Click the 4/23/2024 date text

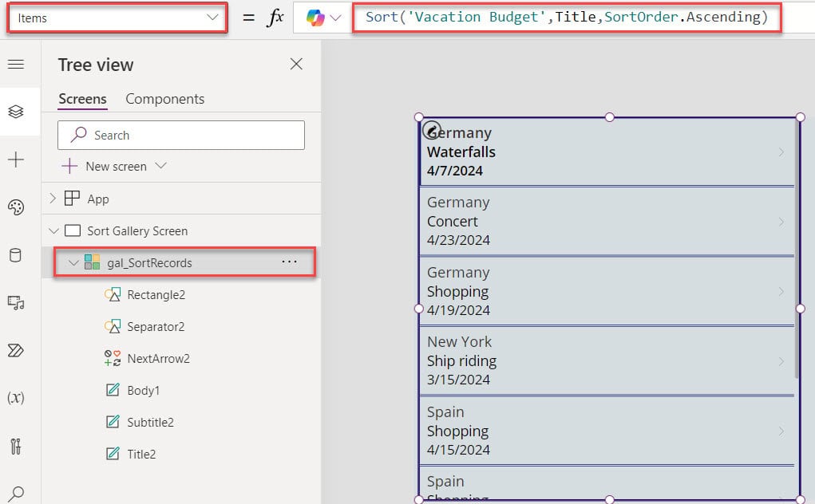(x=458, y=240)
